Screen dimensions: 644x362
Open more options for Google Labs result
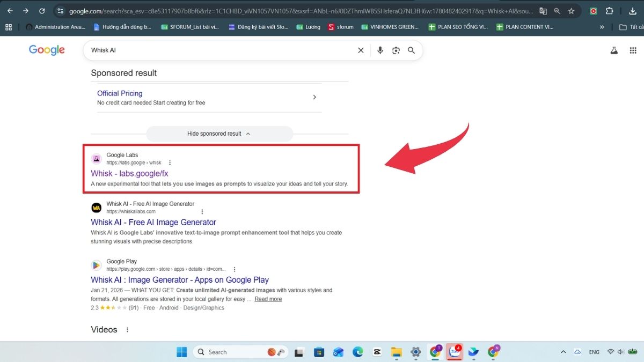170,162
